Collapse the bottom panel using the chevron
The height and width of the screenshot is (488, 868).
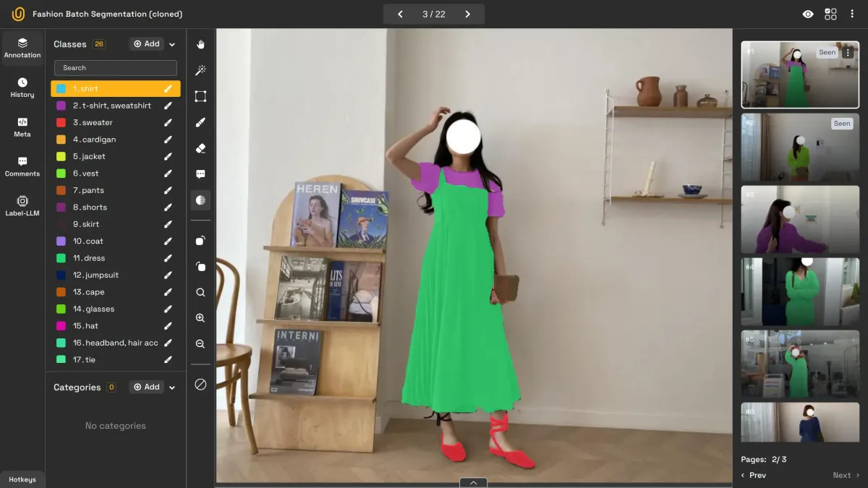click(x=474, y=481)
